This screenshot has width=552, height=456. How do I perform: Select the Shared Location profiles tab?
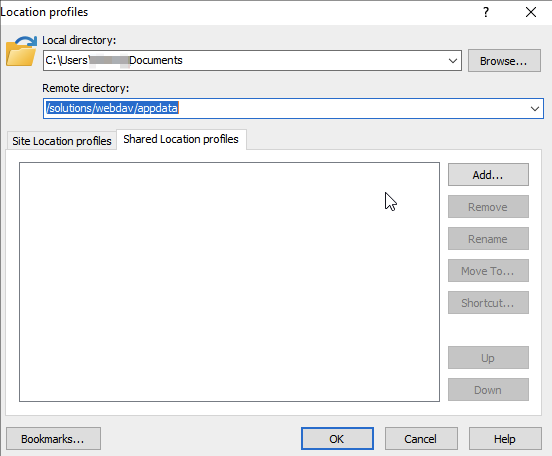(181, 139)
